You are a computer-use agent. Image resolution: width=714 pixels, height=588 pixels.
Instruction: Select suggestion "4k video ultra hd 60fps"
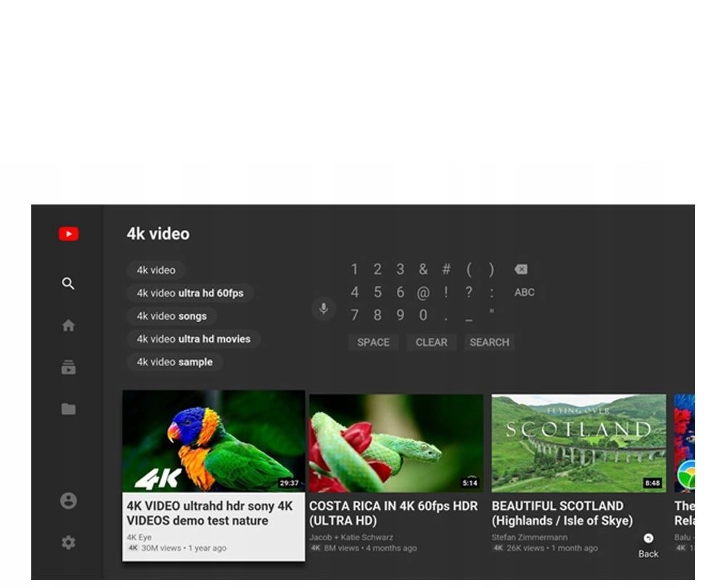(x=190, y=294)
